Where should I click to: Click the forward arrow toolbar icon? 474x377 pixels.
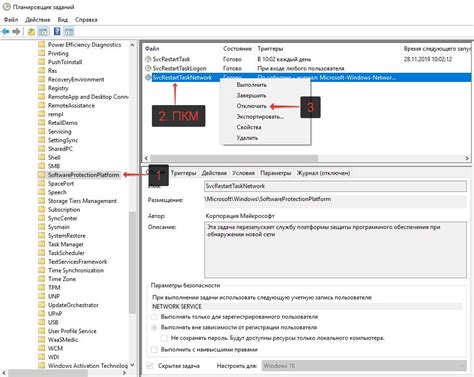point(16,32)
